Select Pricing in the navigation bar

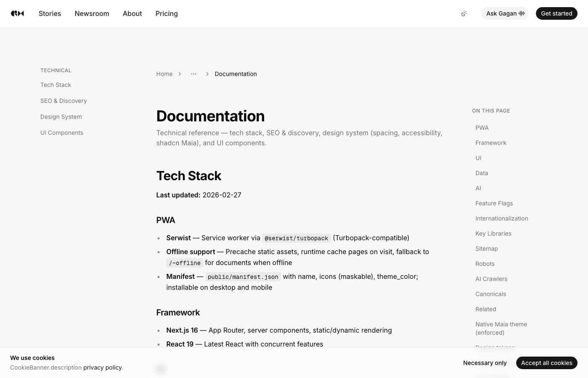[x=166, y=13]
